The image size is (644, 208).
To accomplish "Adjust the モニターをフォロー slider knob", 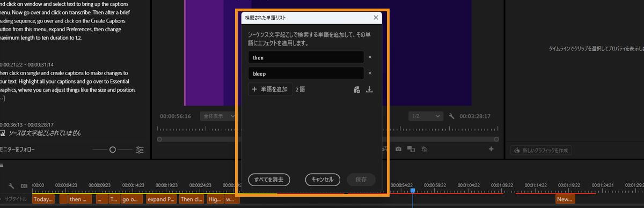I will tap(113, 150).
